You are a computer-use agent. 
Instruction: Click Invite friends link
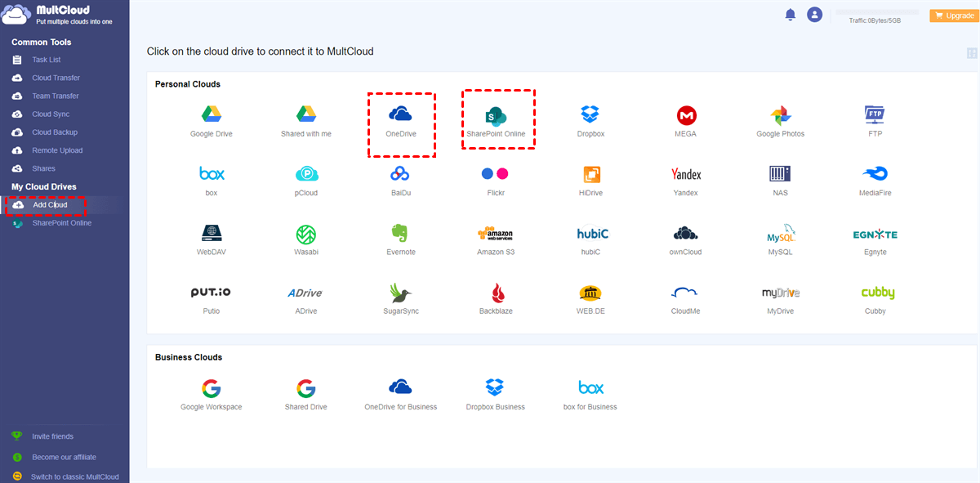[52, 436]
